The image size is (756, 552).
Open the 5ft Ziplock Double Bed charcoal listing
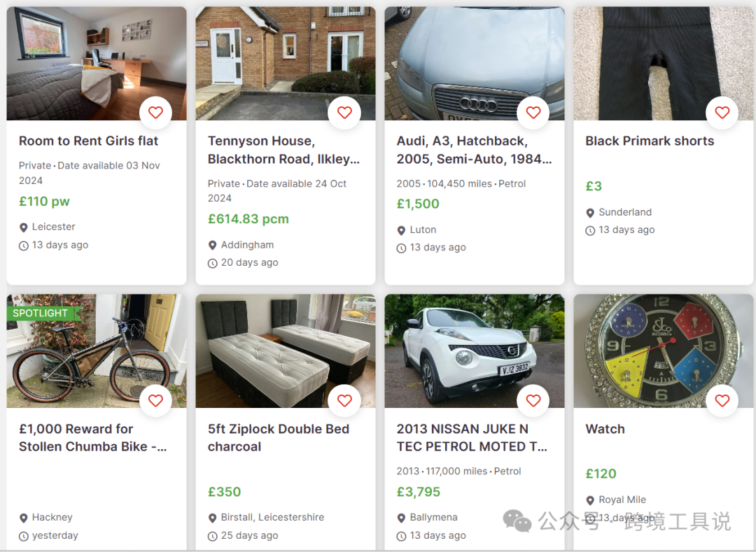279,437
